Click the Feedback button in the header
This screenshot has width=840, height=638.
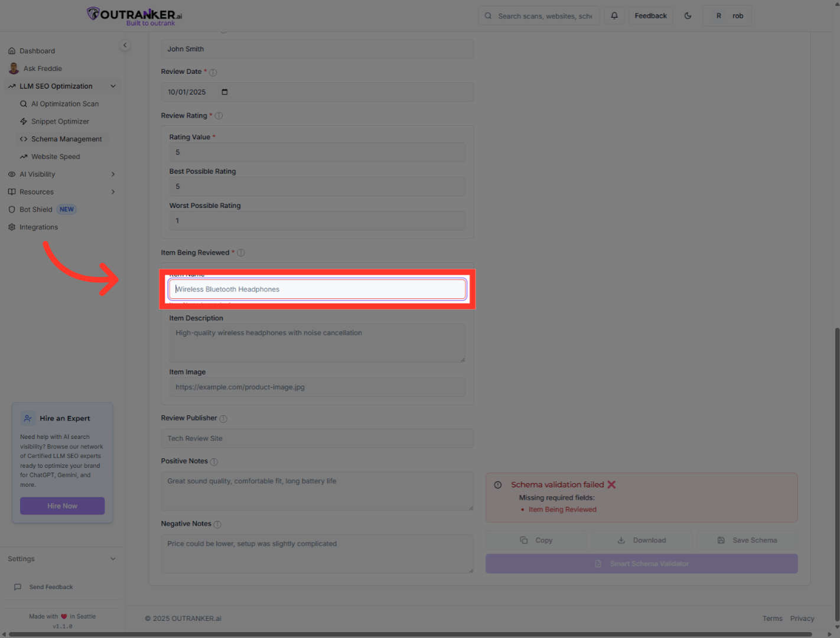coord(650,16)
